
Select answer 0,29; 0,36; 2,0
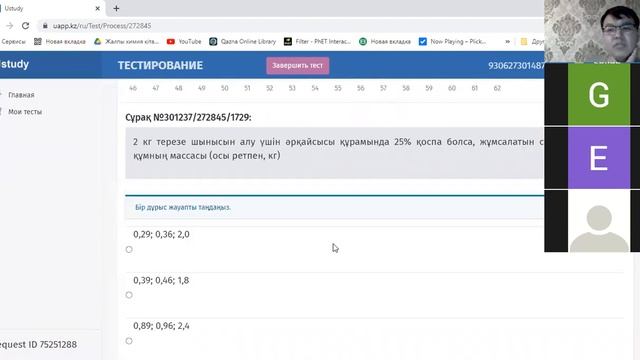point(129,249)
